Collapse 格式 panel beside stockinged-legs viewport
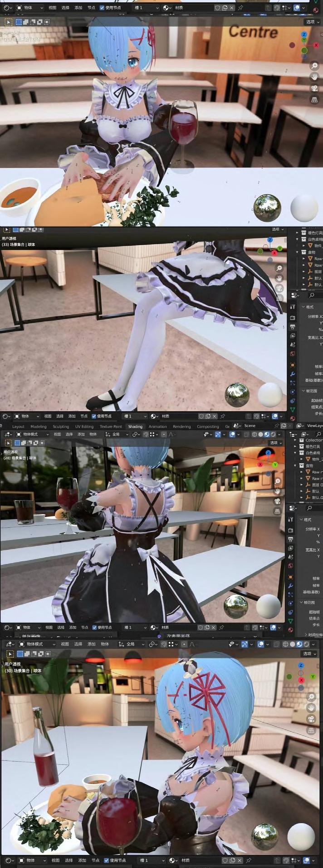Image resolution: width=323 pixels, height=868 pixels. (x=308, y=307)
